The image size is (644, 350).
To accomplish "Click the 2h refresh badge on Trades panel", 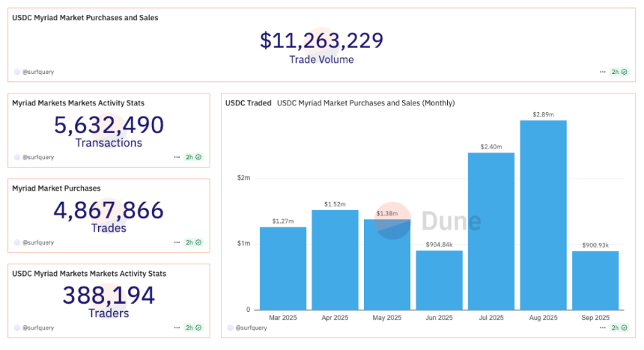I will [x=193, y=242].
